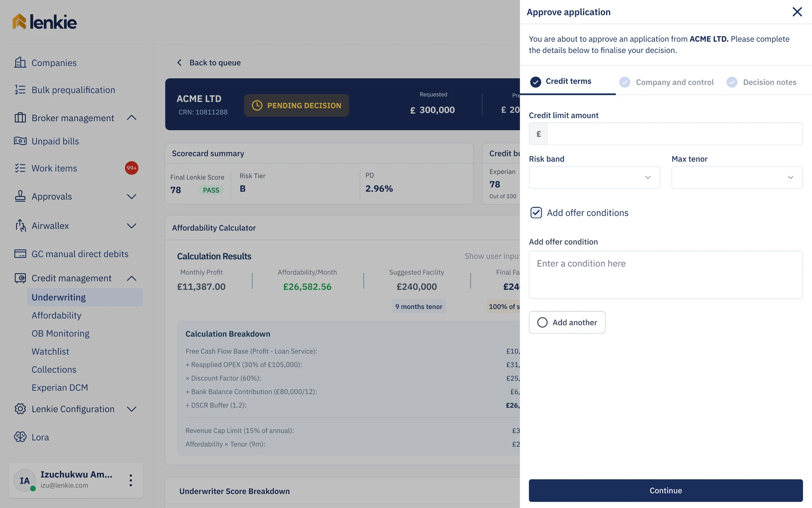Open Watchlist in sidebar

pos(50,351)
